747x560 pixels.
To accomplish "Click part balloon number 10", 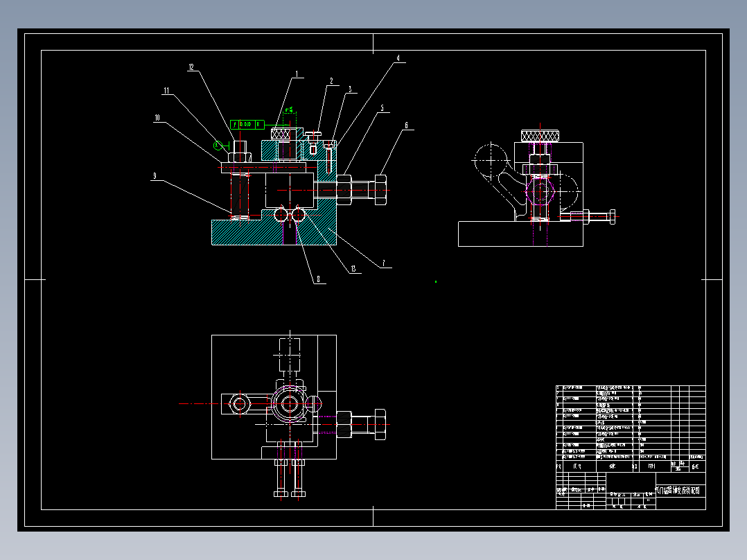I will 157,118.
